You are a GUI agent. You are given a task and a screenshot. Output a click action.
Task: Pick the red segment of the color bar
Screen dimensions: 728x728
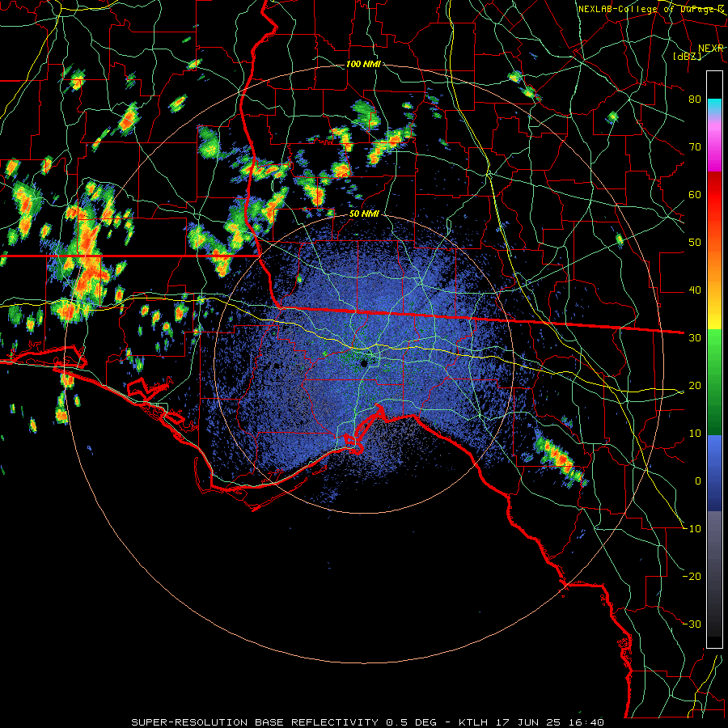pyautogui.click(x=714, y=195)
